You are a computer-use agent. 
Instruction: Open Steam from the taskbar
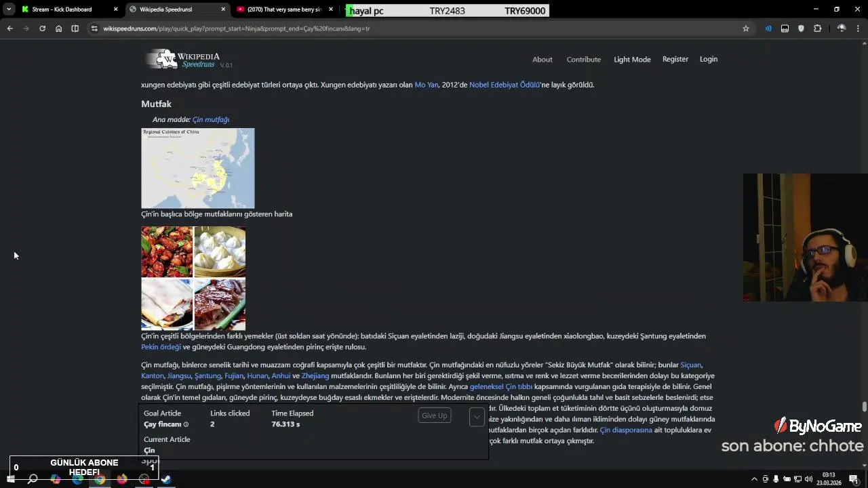click(166, 479)
